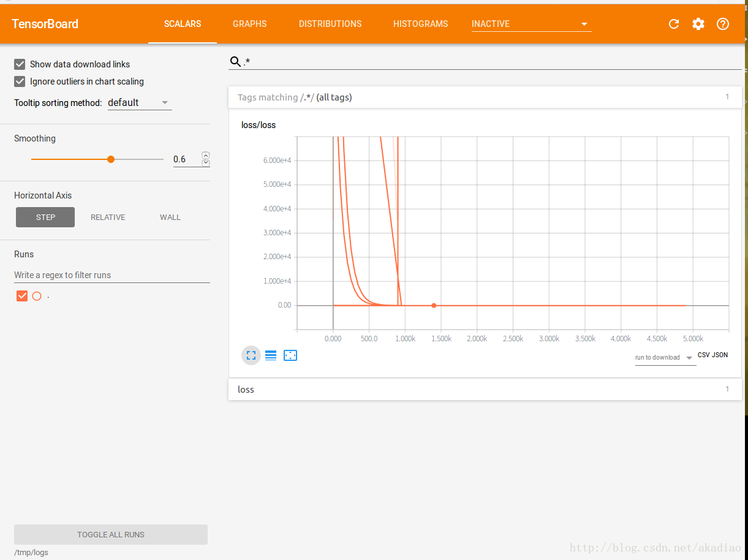This screenshot has height=560, width=748.
Task: Reload TensorBoard data with refresh icon
Action: point(674,24)
